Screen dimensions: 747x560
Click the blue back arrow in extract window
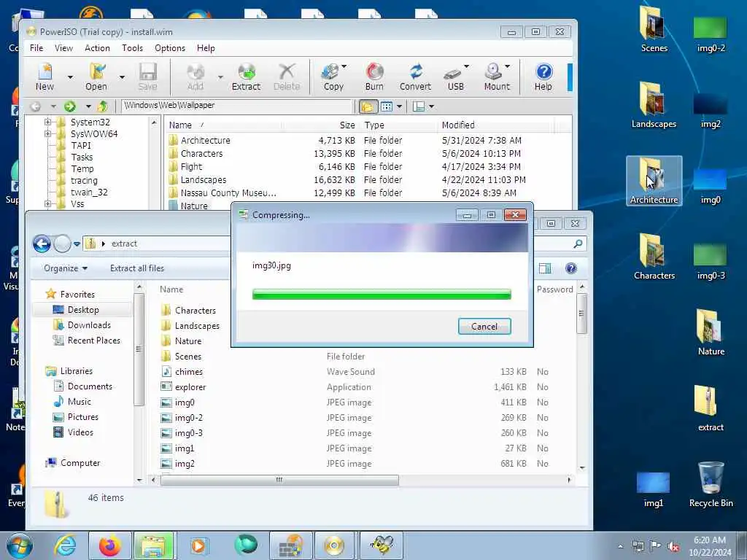pyautogui.click(x=42, y=244)
